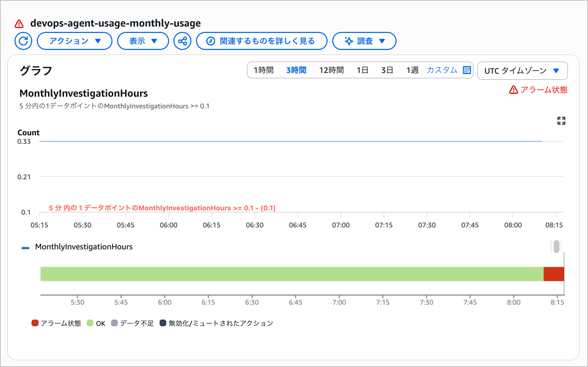Click the alarm warning triangle beside the title
The width and height of the screenshot is (588, 367).
pyautogui.click(x=19, y=24)
